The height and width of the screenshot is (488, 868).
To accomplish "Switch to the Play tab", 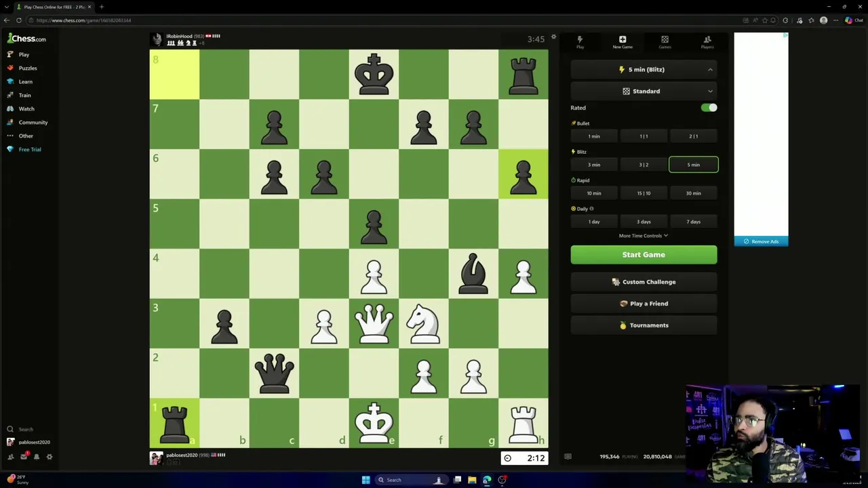I will point(580,42).
